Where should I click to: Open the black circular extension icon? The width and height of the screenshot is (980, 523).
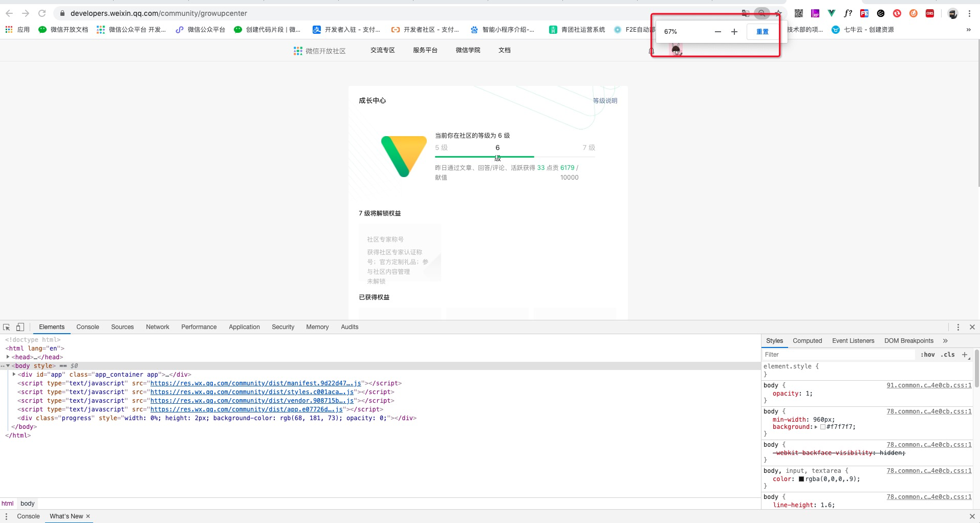881,13
